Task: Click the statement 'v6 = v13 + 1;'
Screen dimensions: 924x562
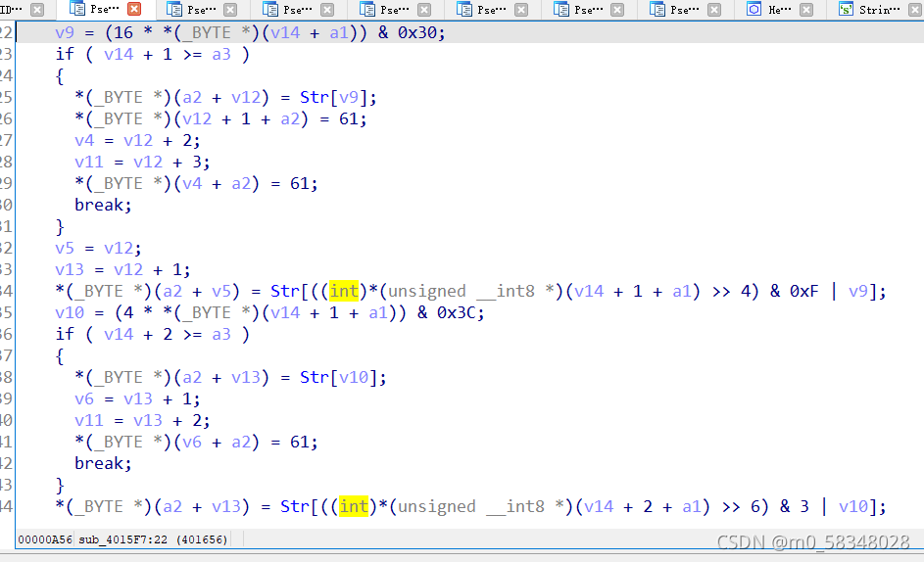Action: (x=137, y=398)
